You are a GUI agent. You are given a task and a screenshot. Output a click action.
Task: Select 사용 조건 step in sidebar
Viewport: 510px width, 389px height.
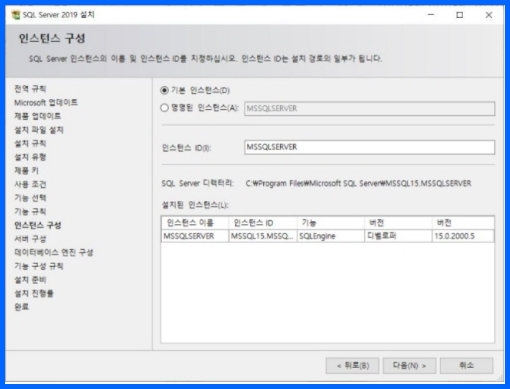tap(30, 184)
